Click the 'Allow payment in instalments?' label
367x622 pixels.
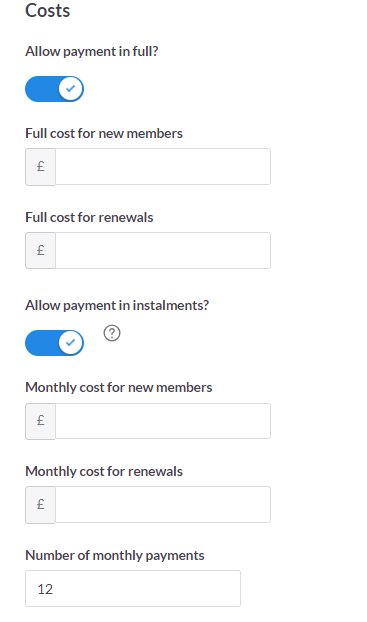117,305
